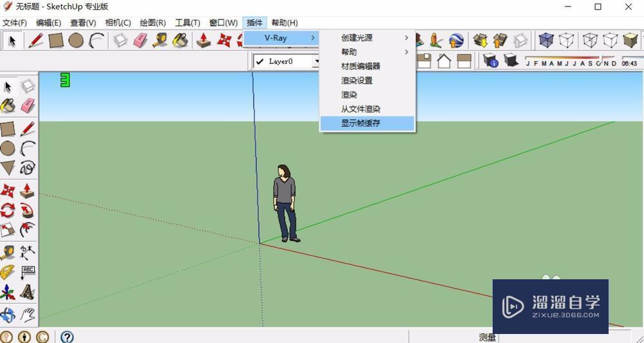Open the 窗口(W) menu
This screenshot has height=343, width=644.
223,23
